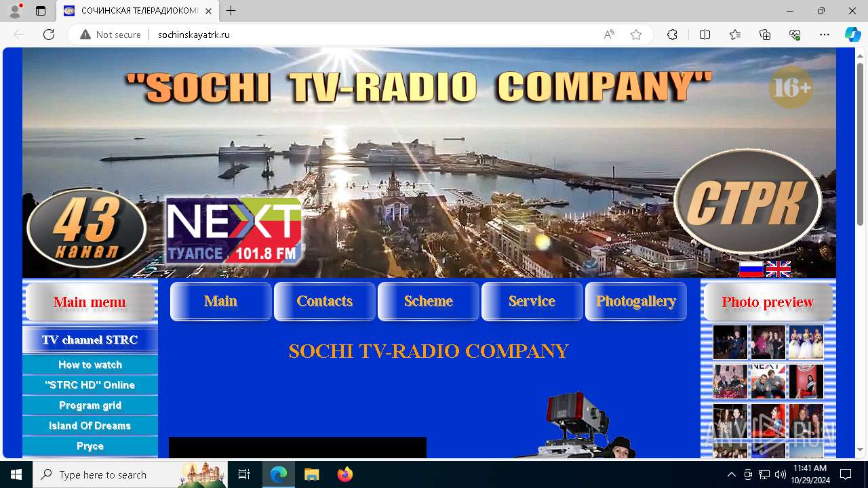The image size is (868, 488).
Task: Open Windows Start menu
Action: pyautogui.click(x=16, y=474)
